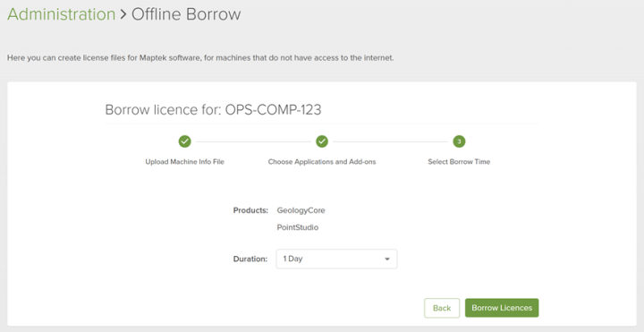This screenshot has height=332, width=644.
Task: Click the GeologyCore product entry
Action: tap(301, 210)
